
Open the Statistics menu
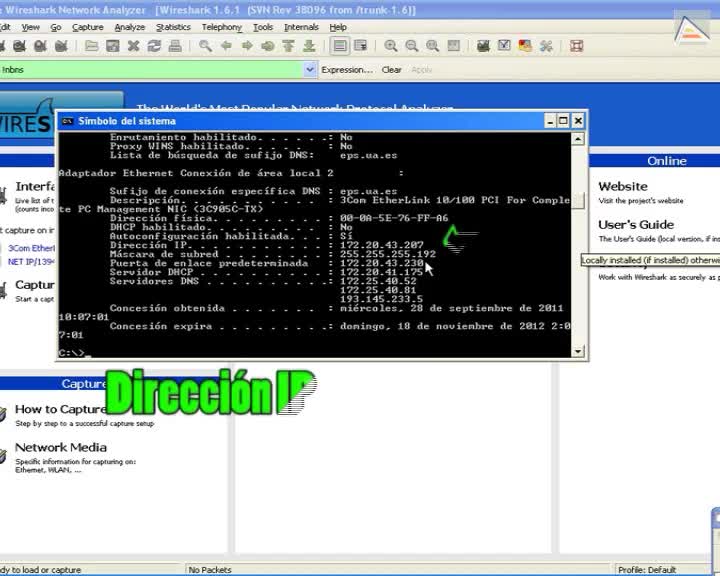173,27
